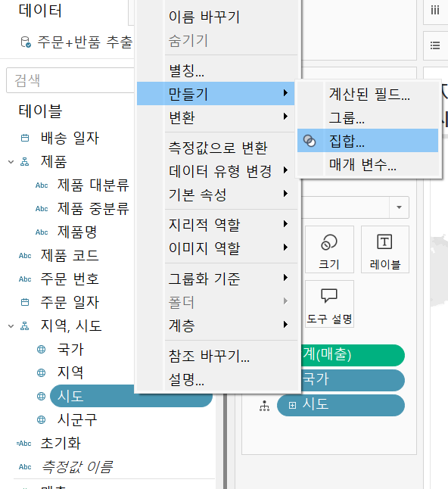Select 초기화 calculated field
This screenshot has height=489, width=448.
tap(61, 444)
